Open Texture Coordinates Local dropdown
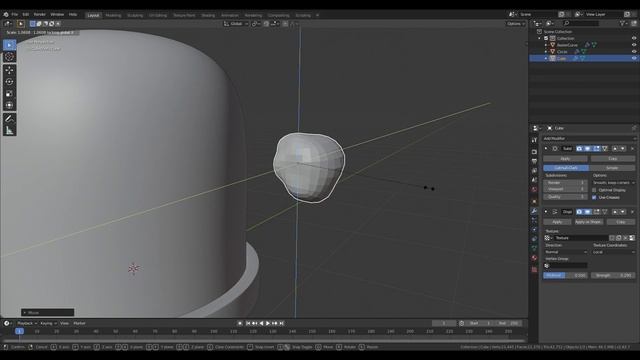 613,252
